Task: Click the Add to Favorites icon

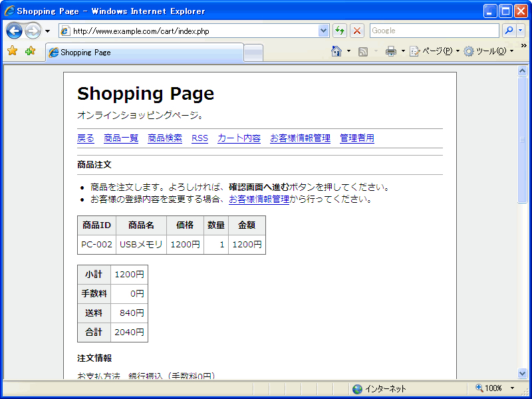Action: click(30, 51)
